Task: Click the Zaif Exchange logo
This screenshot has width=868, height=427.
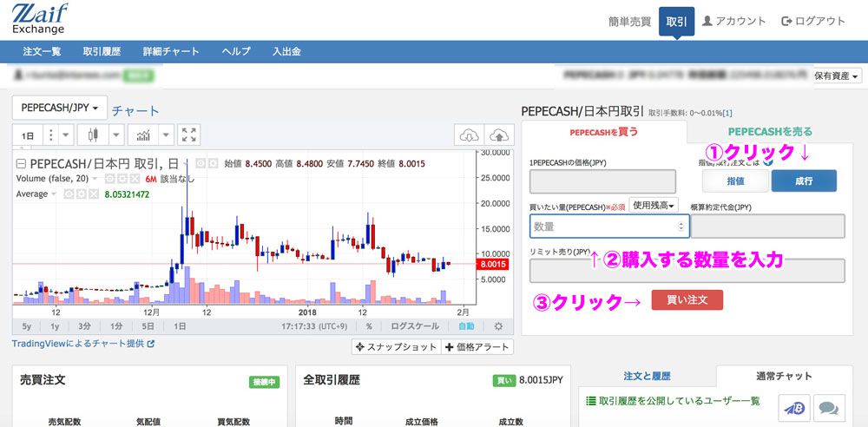Action: tap(39, 18)
